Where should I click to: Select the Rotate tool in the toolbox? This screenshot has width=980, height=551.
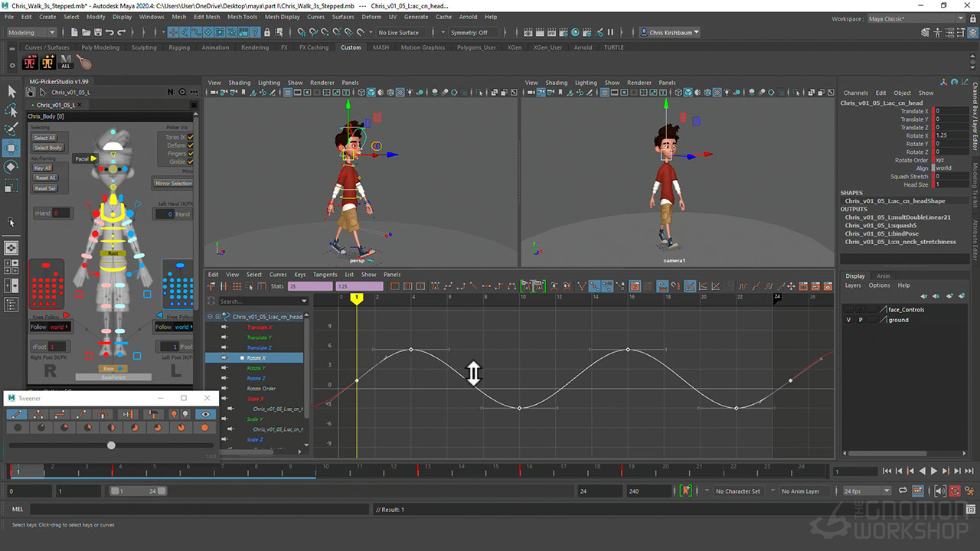click(11, 166)
